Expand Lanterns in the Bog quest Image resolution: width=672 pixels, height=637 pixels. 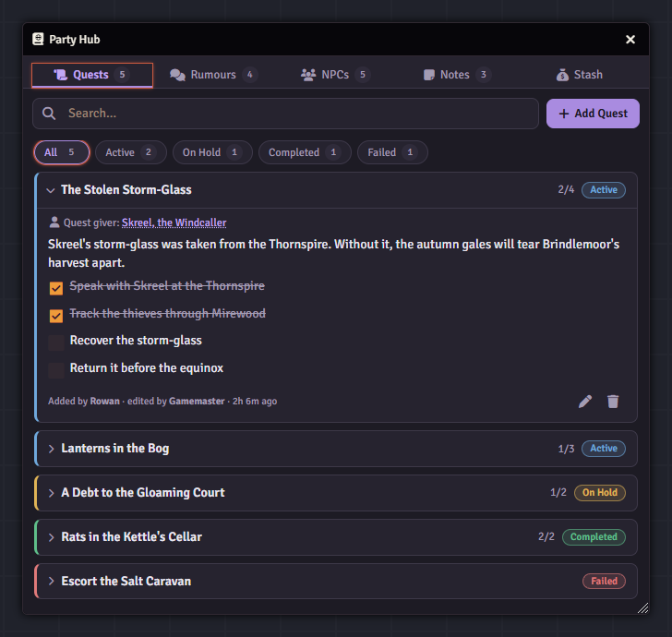51,449
